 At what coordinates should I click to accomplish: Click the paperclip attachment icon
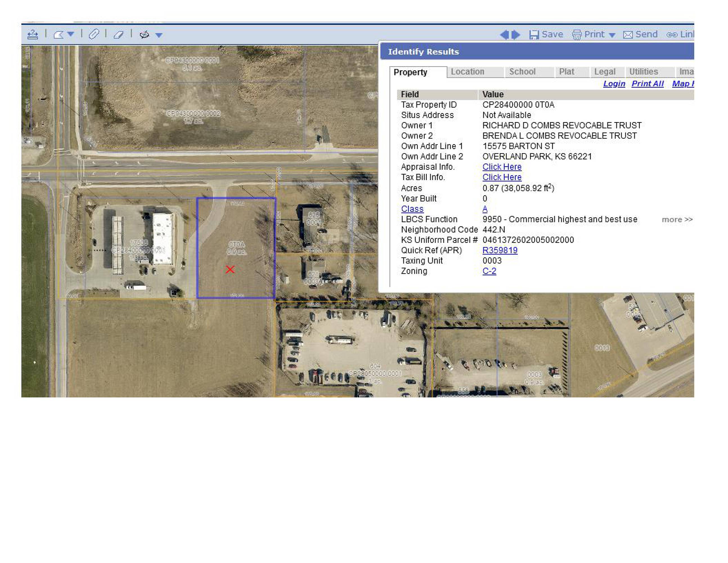pyautogui.click(x=94, y=34)
